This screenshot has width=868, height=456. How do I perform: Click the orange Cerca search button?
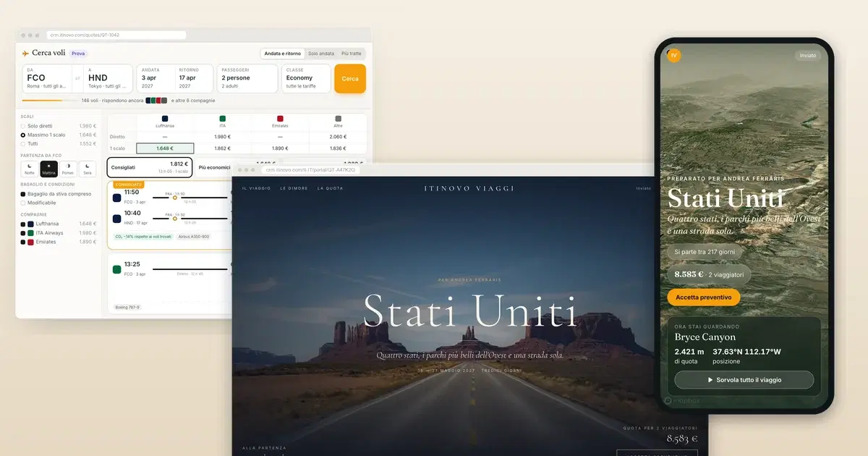[350, 78]
